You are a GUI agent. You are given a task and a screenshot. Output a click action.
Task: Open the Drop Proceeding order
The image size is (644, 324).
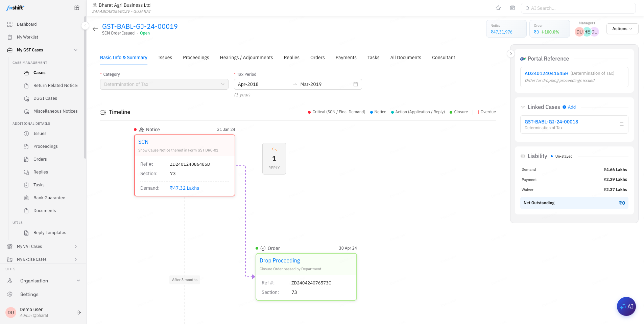tap(280, 261)
